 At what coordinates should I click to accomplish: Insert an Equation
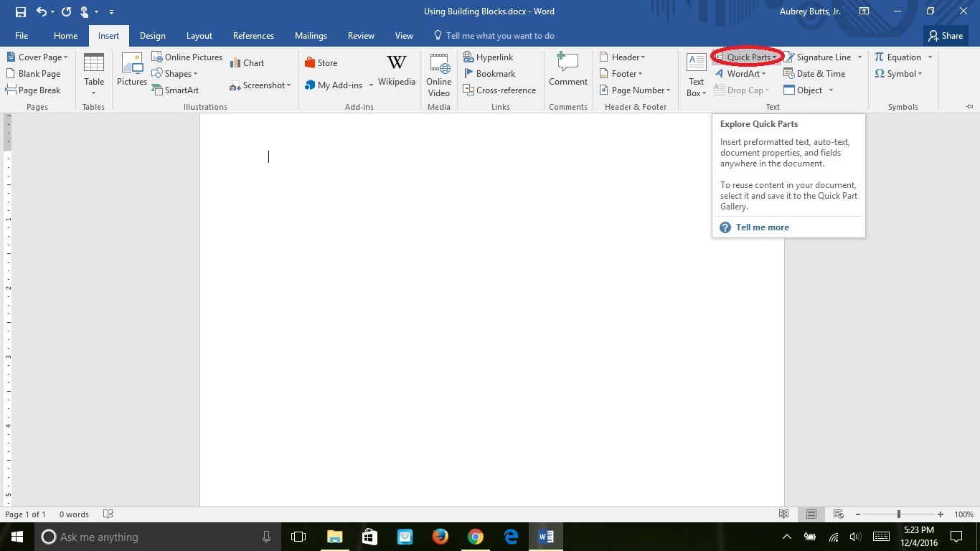click(897, 57)
